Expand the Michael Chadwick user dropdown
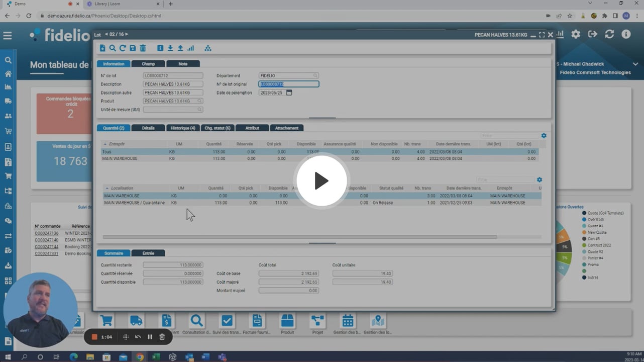The width and height of the screenshot is (644, 362). coord(635,64)
